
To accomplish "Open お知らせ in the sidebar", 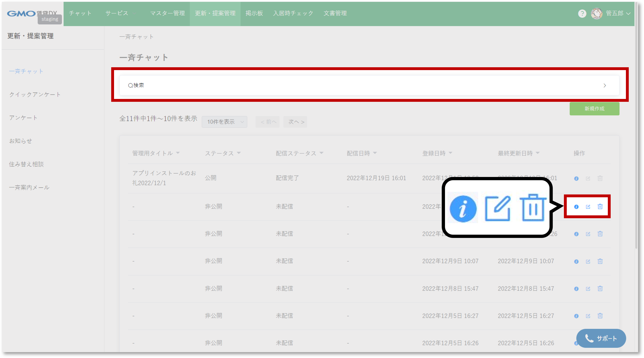I will click(21, 141).
